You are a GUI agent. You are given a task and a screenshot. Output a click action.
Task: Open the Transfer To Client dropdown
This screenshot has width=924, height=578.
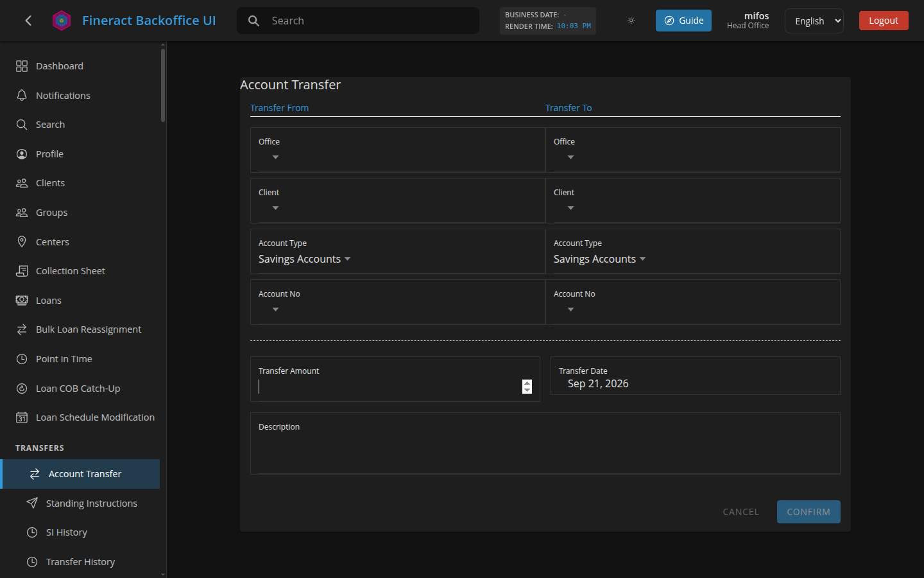tap(692, 200)
